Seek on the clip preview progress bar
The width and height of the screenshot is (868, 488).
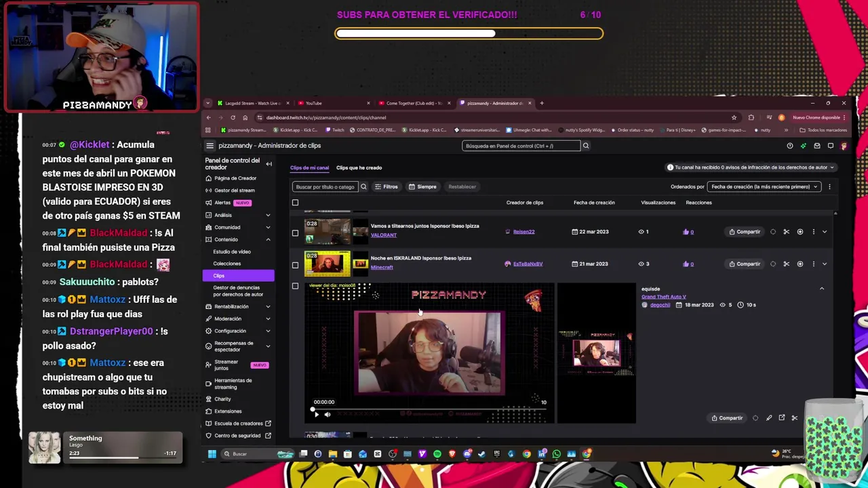[431, 409]
